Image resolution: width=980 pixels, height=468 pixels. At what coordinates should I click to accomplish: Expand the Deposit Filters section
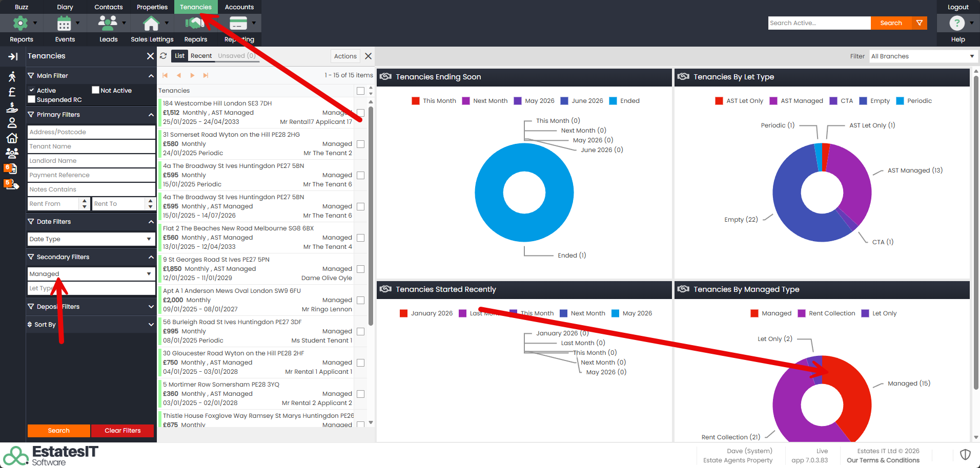coord(91,307)
